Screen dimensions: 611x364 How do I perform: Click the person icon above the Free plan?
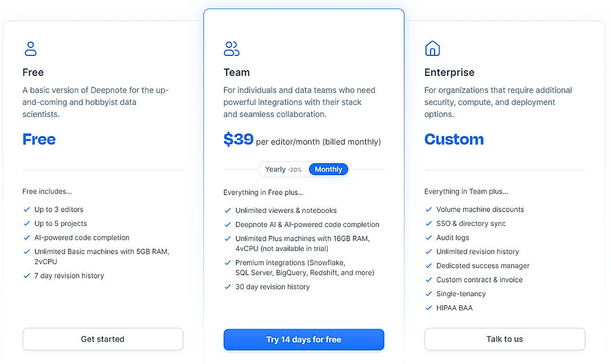[31, 48]
